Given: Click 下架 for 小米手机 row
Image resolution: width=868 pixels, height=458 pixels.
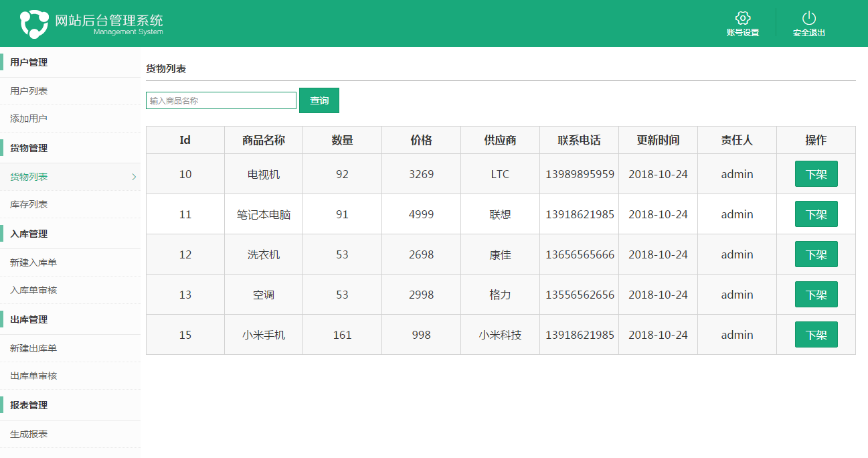Looking at the screenshot, I should (x=816, y=335).
